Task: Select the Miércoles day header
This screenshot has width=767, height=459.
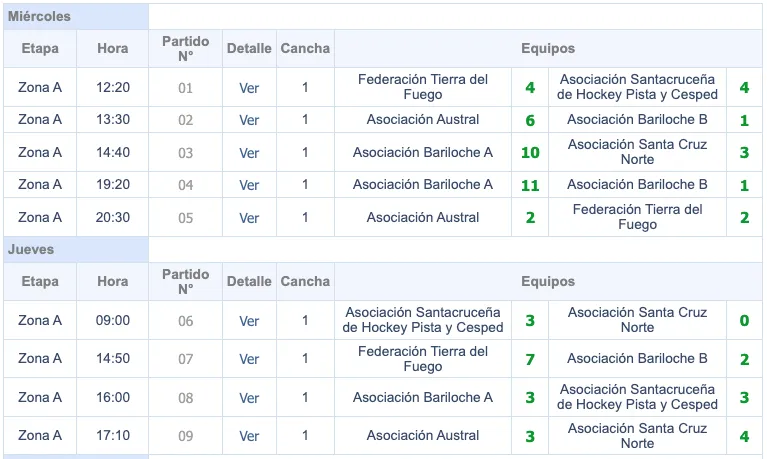Action: [40, 17]
